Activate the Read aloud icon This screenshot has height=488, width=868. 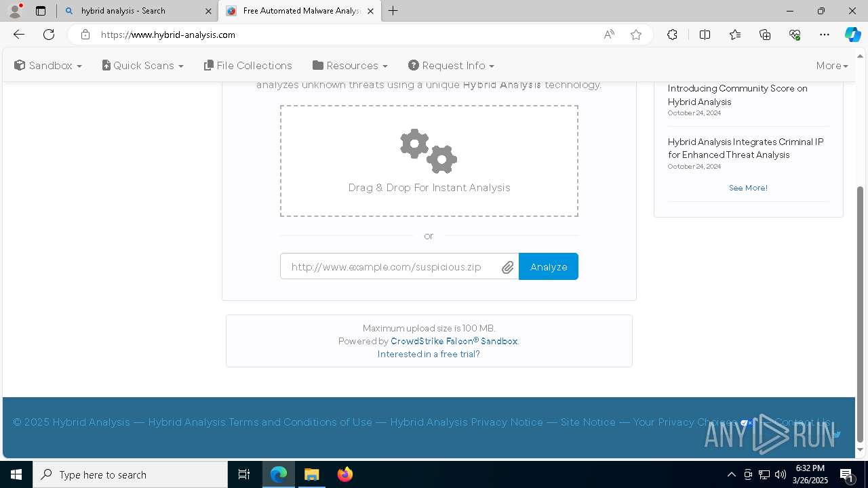coord(609,35)
